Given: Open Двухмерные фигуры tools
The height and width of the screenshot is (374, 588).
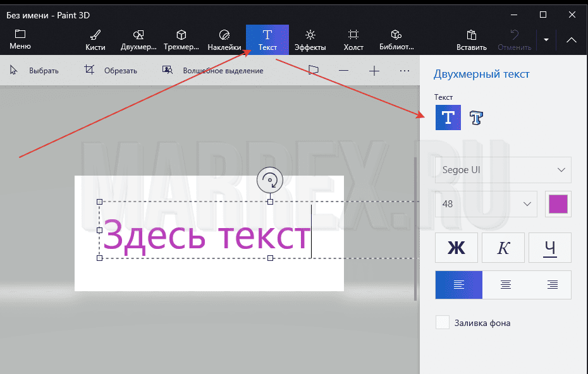Looking at the screenshot, I should [x=138, y=40].
